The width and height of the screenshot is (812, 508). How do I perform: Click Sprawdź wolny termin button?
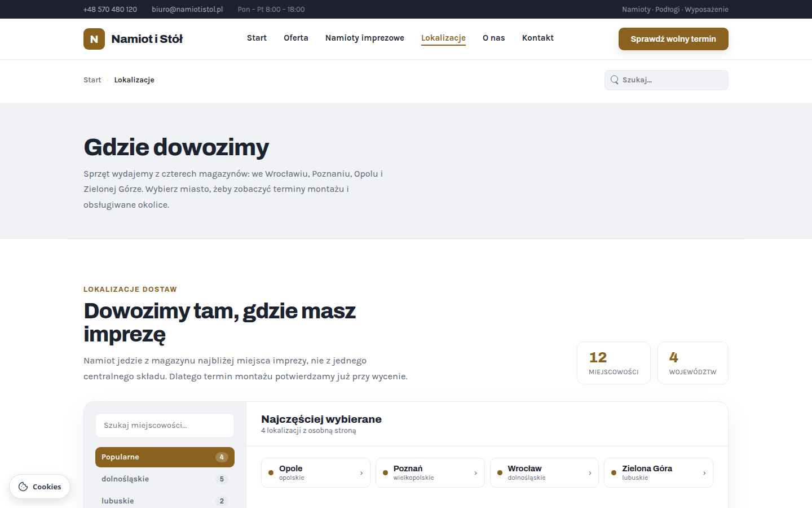673,39
